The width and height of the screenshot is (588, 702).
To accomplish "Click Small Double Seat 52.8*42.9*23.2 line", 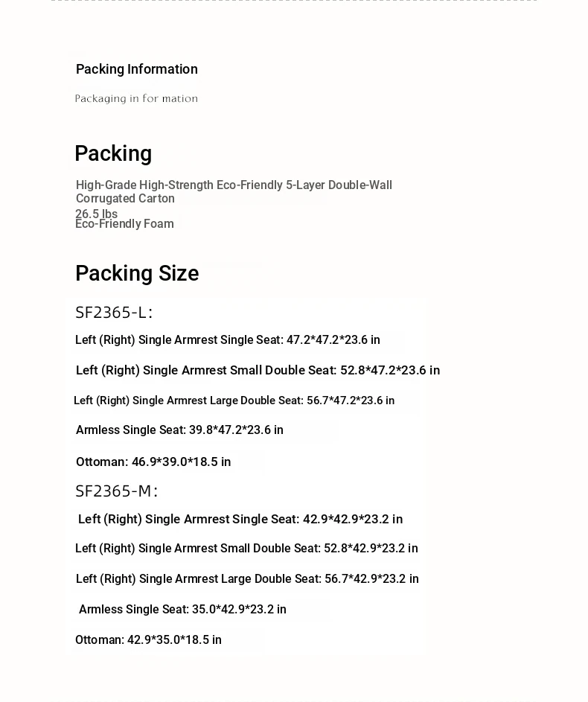I will (246, 549).
